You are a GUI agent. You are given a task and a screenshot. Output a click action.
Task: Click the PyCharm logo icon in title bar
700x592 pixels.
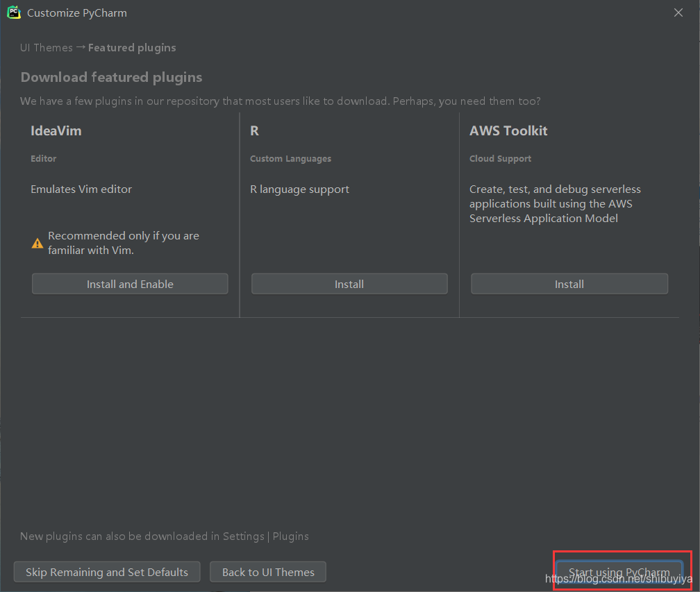(x=14, y=12)
